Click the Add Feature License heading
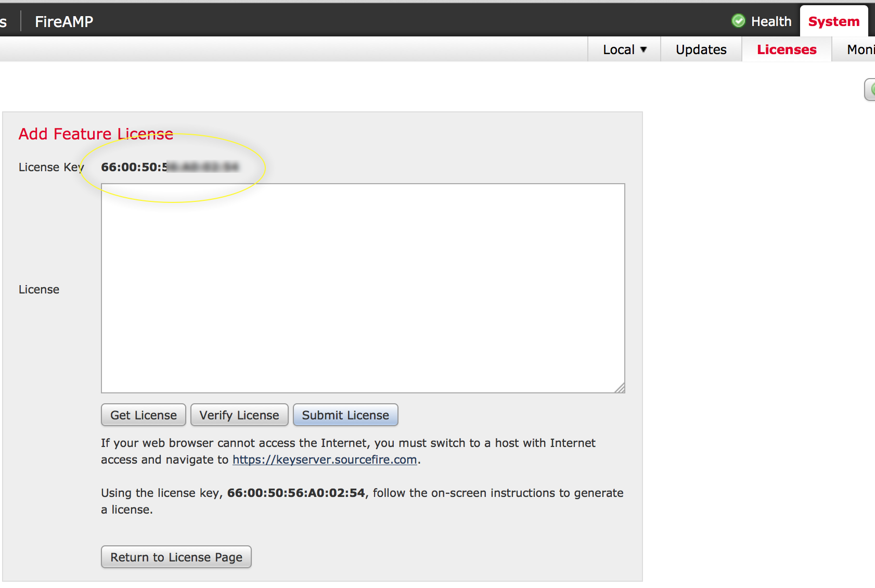 point(96,134)
